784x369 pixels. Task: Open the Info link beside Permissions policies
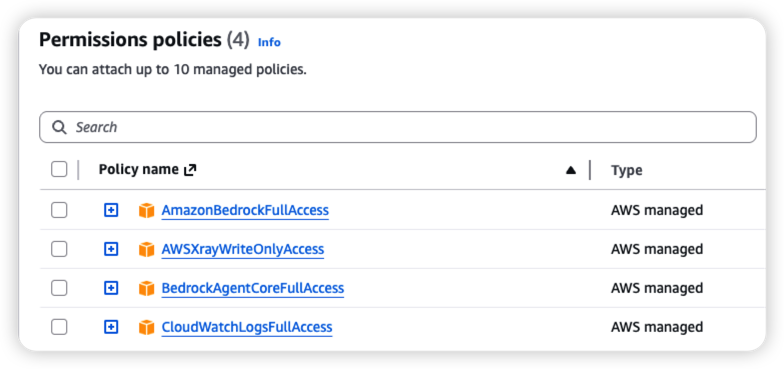click(269, 42)
